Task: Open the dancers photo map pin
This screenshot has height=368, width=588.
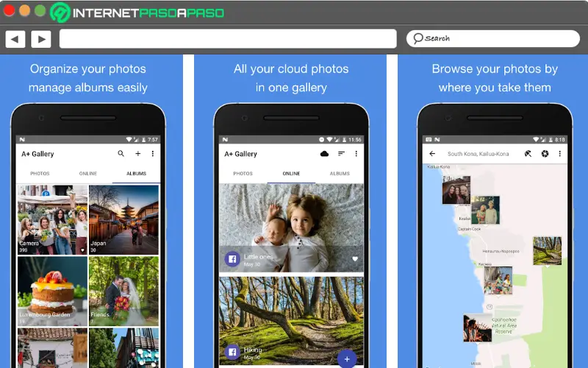Action: pyautogui.click(x=498, y=280)
